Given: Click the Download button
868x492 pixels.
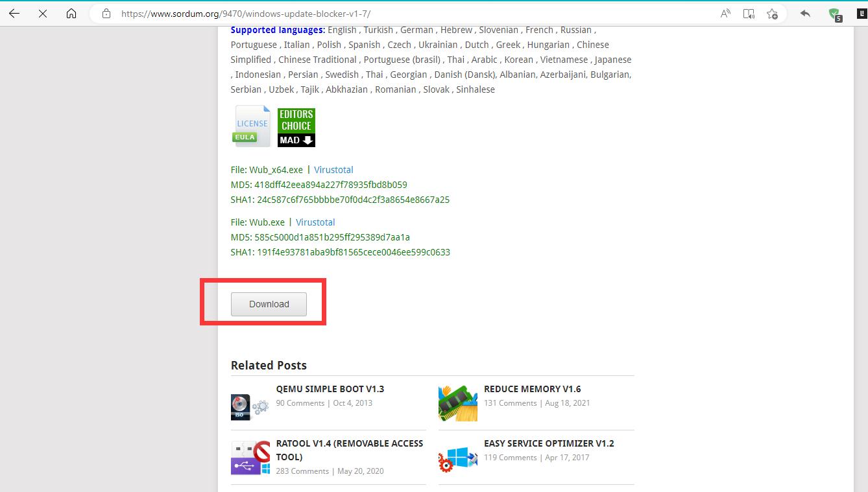Looking at the screenshot, I should [269, 304].
